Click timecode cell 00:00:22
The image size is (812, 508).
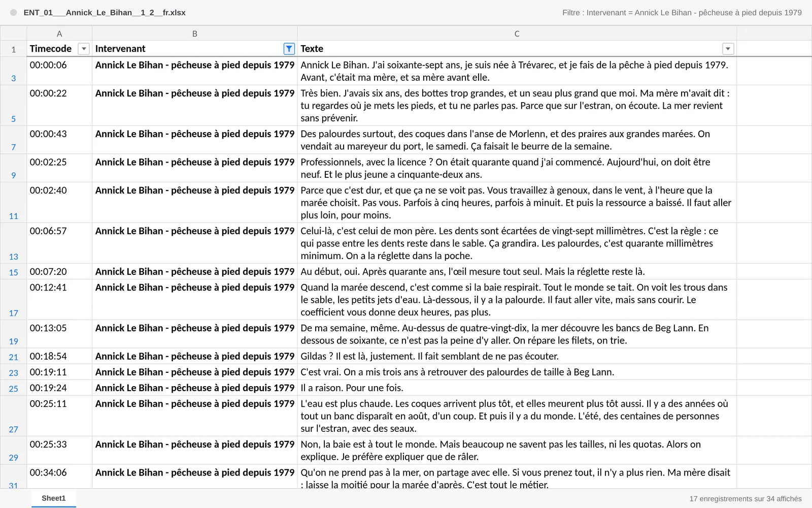tap(59, 106)
